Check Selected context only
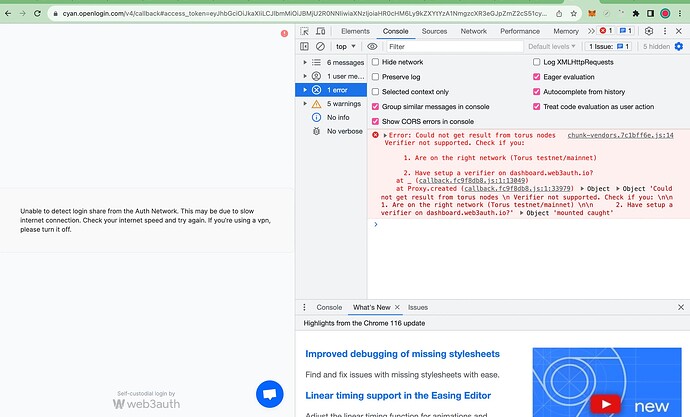The height and width of the screenshot is (417, 690). pos(375,92)
